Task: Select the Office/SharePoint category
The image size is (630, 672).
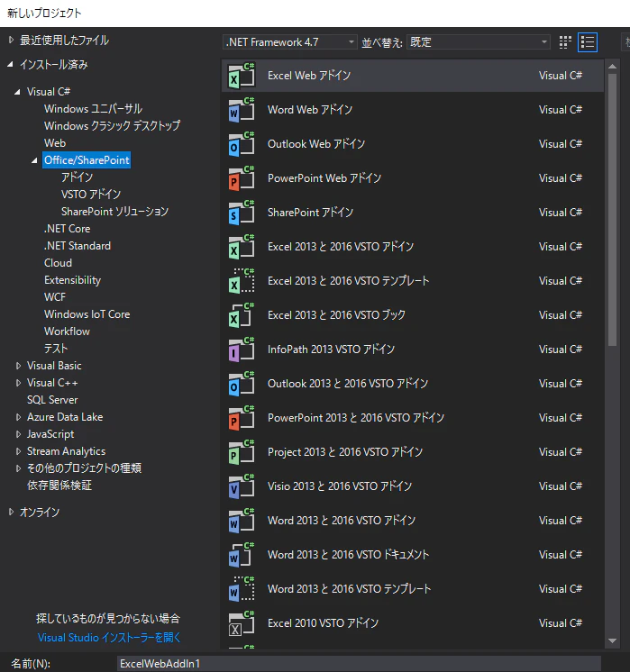Action: point(87,160)
